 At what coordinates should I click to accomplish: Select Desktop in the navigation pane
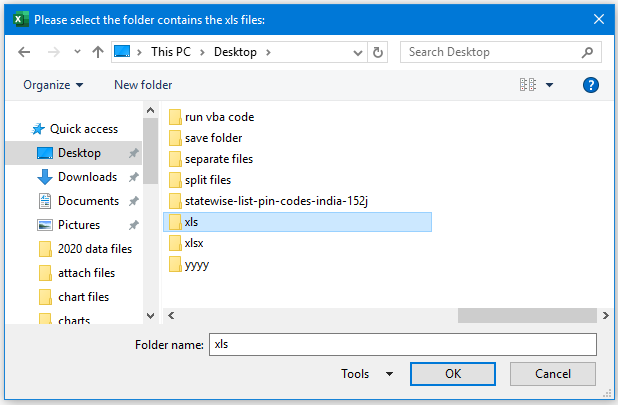pyautogui.click(x=79, y=153)
